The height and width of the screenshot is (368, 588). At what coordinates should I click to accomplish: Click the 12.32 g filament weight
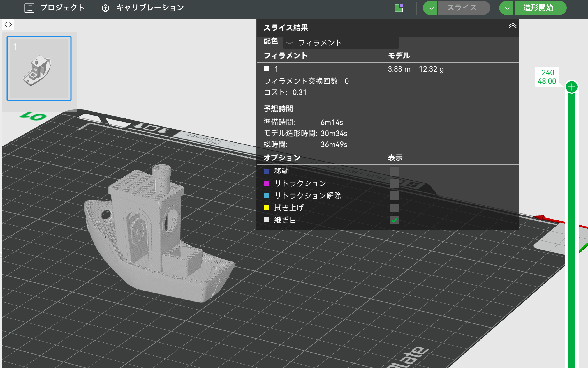(432, 69)
